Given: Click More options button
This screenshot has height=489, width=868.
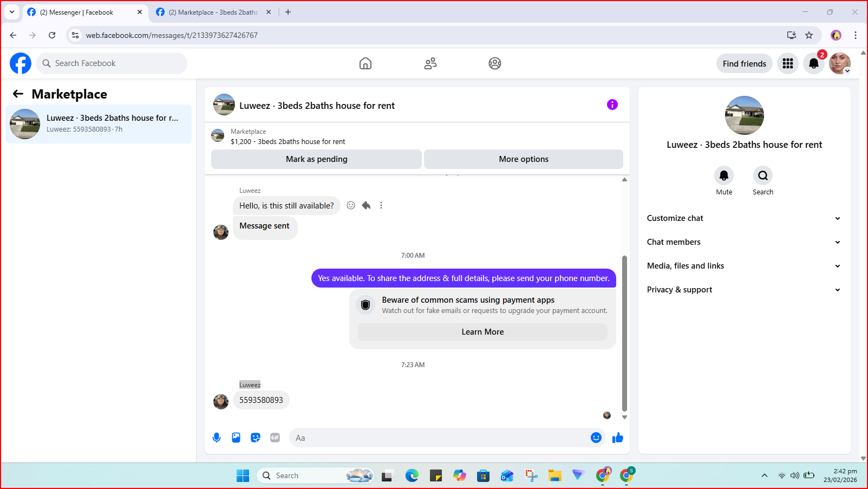Looking at the screenshot, I should (x=524, y=159).
